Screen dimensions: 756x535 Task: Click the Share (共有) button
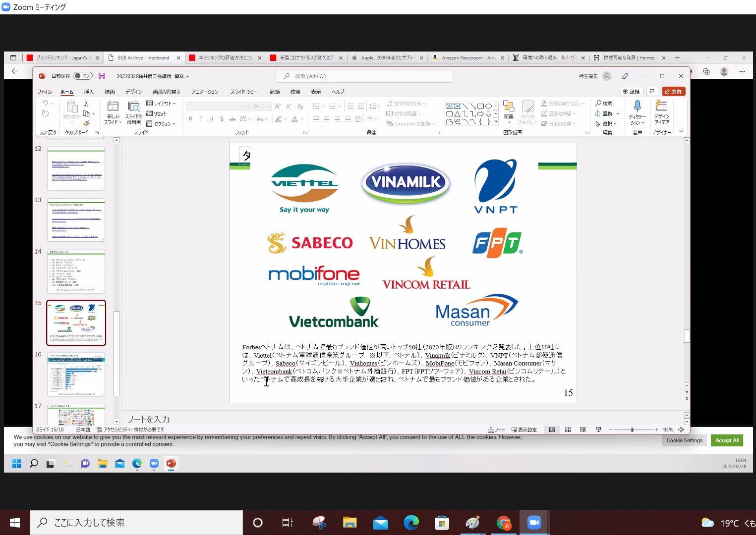pos(674,91)
